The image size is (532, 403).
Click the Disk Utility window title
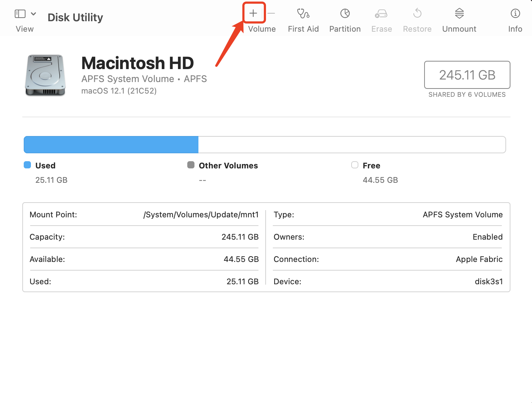point(75,17)
